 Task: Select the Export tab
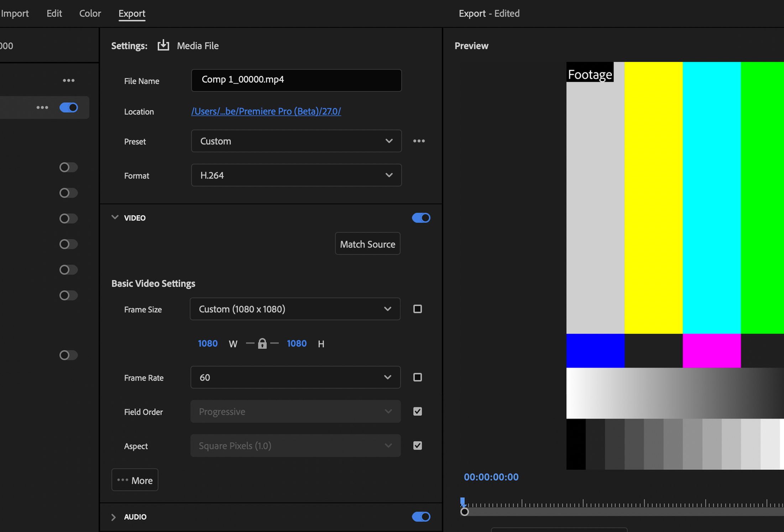pos(132,14)
